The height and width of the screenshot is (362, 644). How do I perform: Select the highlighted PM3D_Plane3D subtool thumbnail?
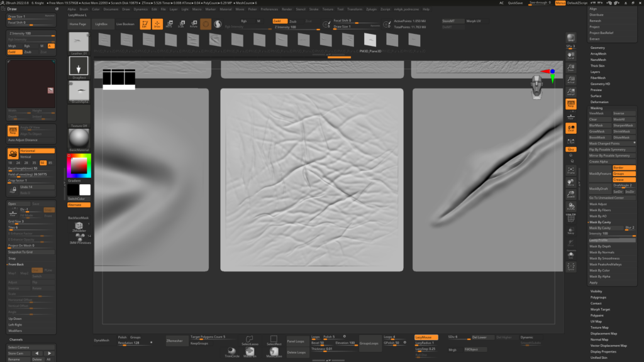tap(370, 40)
